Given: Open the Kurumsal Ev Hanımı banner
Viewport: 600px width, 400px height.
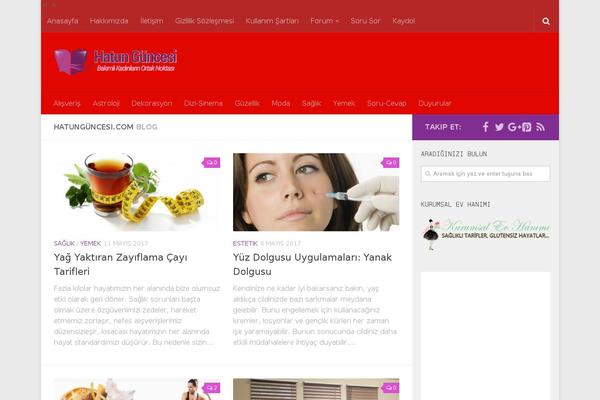Looking at the screenshot, I should pos(485,234).
